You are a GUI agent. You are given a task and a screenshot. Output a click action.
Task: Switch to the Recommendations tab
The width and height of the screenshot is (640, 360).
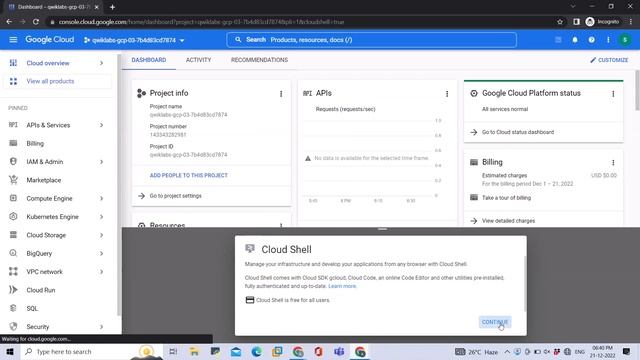[259, 60]
